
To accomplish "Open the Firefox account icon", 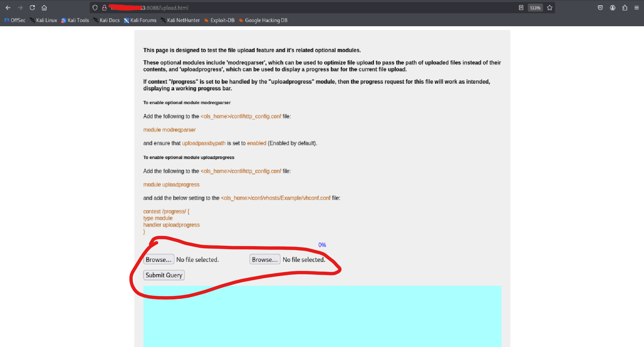I will click(613, 8).
